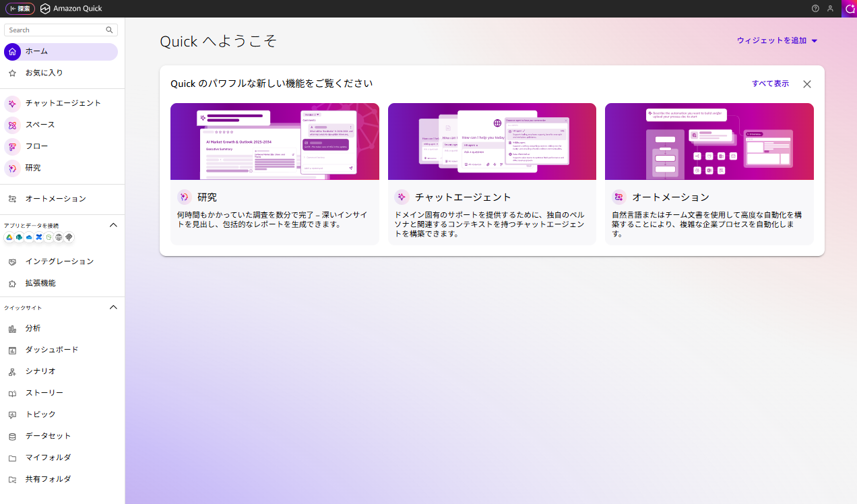
Task: Click the すべて表示 link
Action: coord(770,83)
